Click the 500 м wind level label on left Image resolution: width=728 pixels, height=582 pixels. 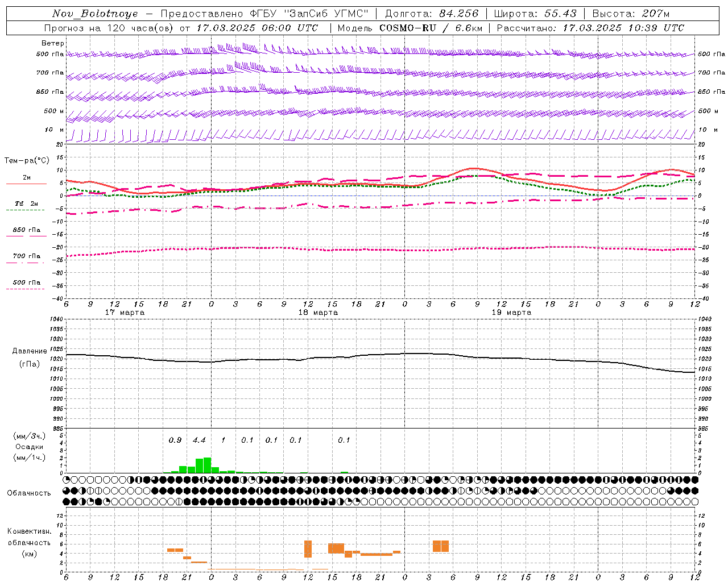point(55,111)
